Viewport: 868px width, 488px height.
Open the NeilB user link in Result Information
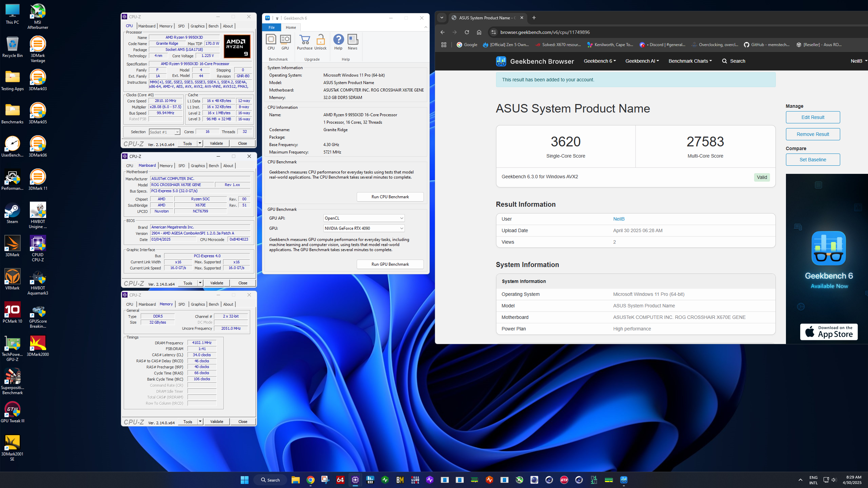(619, 219)
